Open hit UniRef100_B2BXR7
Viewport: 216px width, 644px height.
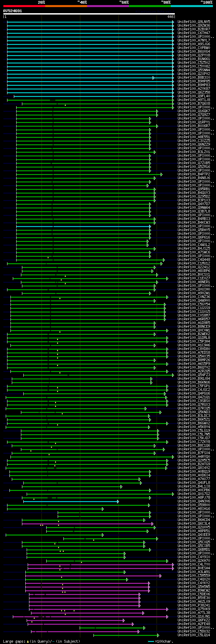click(x=194, y=29)
